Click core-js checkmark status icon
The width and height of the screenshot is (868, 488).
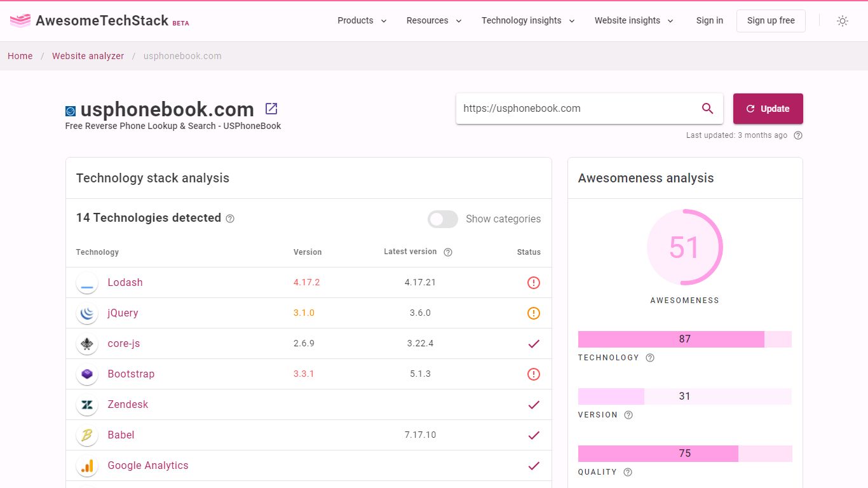point(534,344)
